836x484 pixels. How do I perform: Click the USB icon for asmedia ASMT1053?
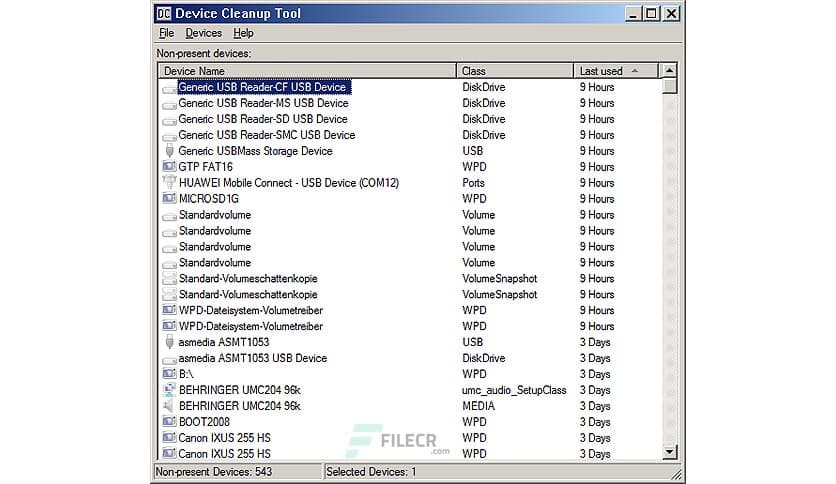pyautogui.click(x=170, y=342)
